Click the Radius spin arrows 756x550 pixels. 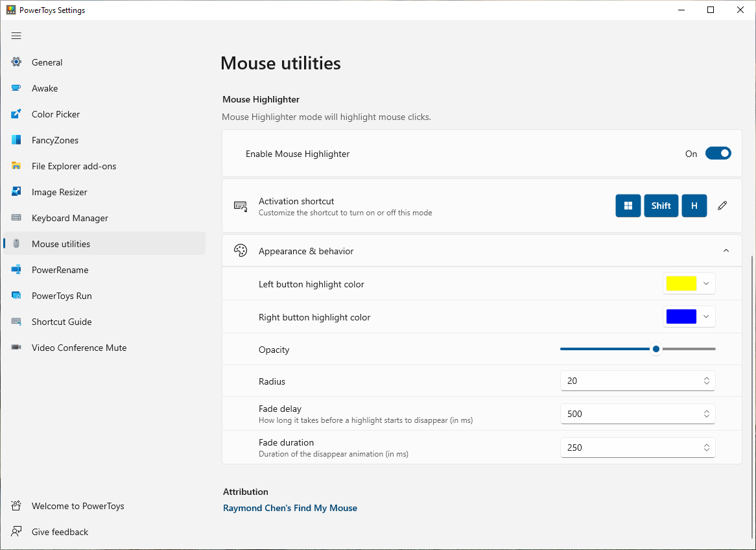point(706,381)
